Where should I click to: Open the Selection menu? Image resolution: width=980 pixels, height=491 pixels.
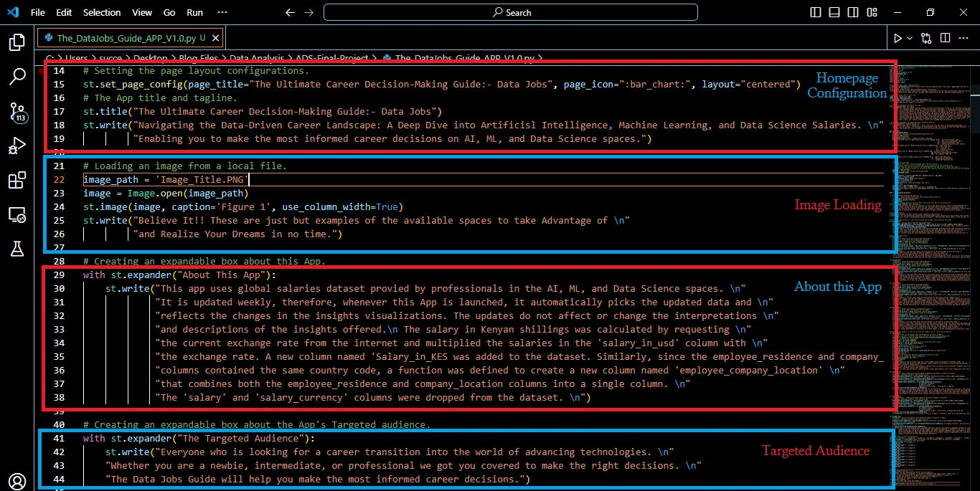pos(102,12)
